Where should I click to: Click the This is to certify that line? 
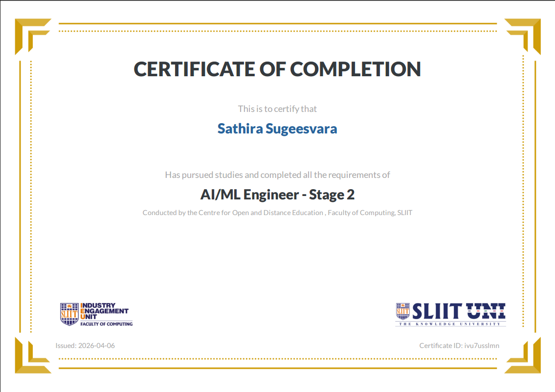click(277, 109)
